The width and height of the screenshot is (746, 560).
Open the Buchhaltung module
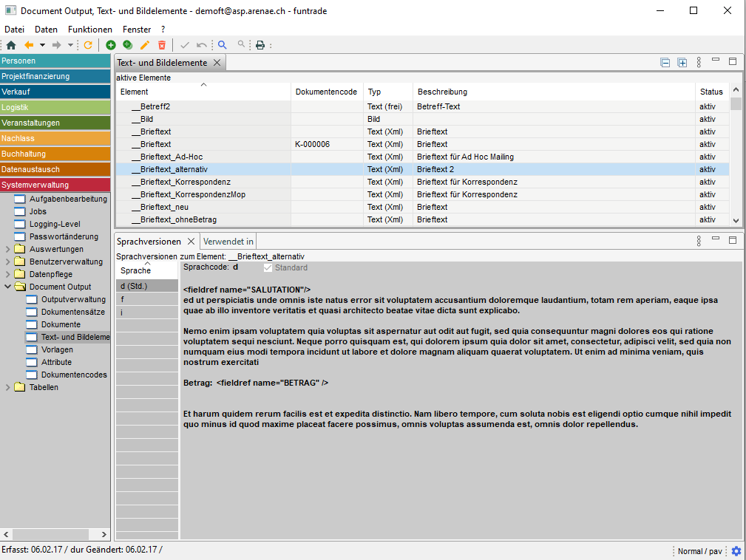[55, 154]
